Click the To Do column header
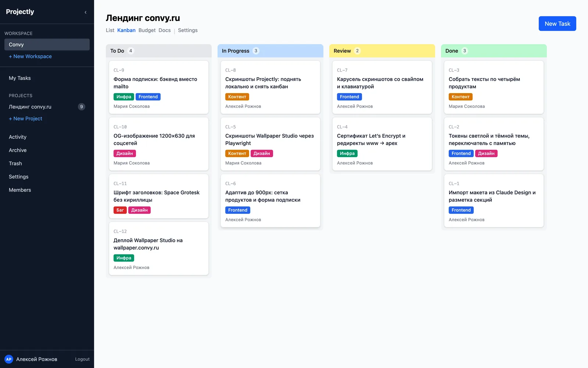Screen dimensions: 588x368 (159, 51)
